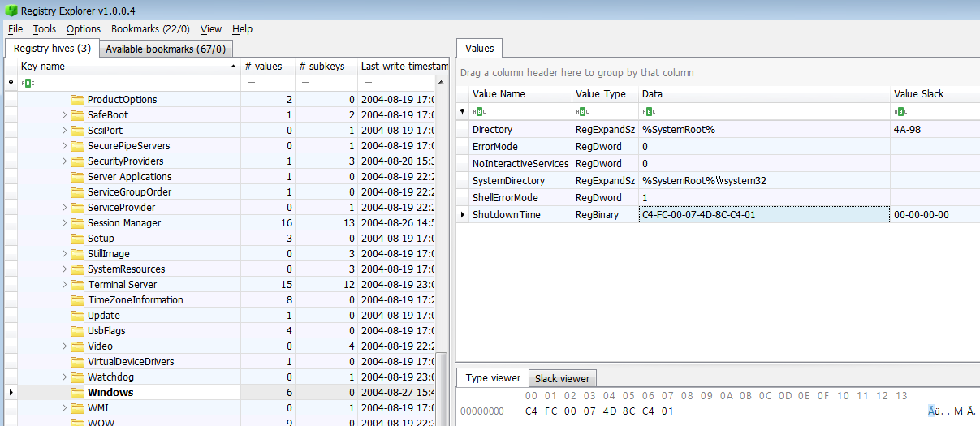The image size is (980, 426).
Task: Expand the Watchdog key
Action: pos(65,377)
